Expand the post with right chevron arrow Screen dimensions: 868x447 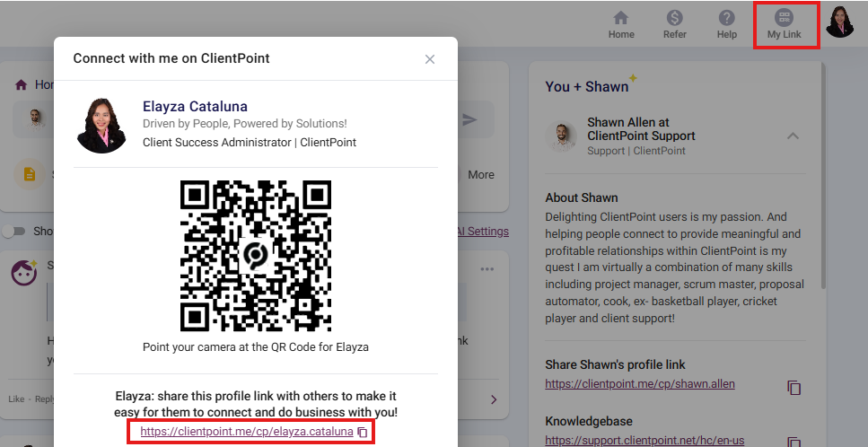494,399
